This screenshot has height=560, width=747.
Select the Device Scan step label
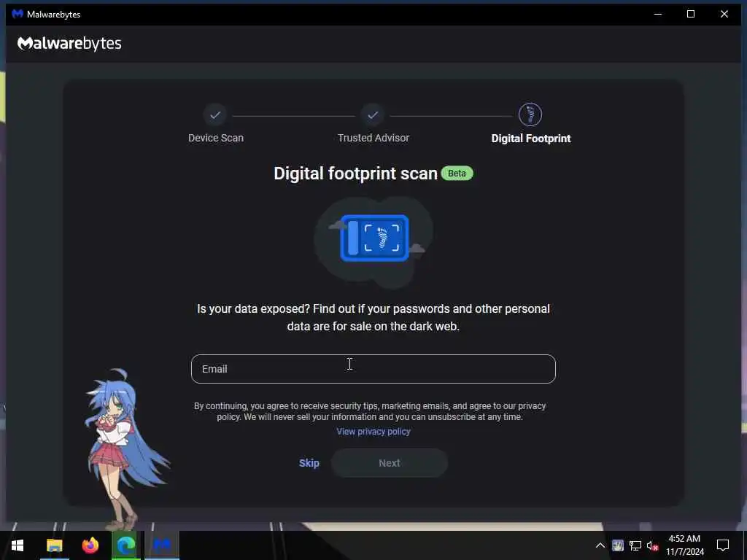[216, 138]
